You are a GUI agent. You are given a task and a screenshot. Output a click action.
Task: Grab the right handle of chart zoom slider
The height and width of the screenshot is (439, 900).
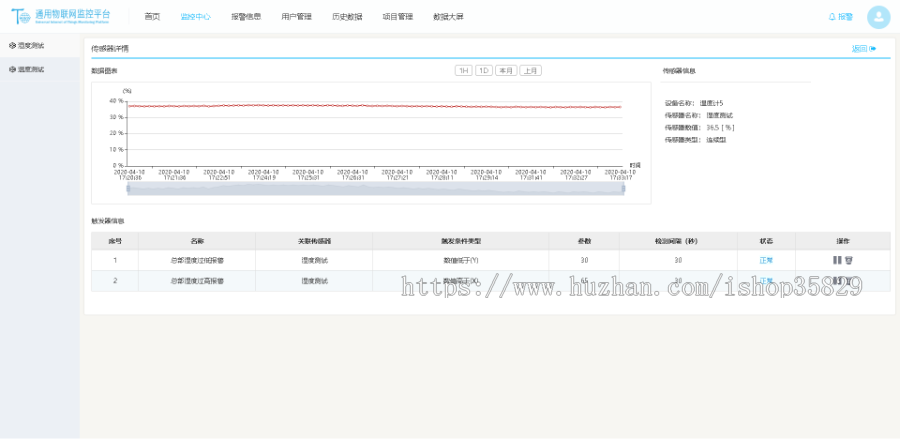(x=623, y=188)
